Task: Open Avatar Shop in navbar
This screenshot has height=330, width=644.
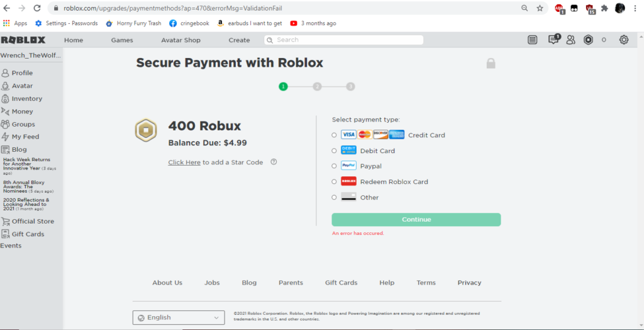Action: [180, 40]
